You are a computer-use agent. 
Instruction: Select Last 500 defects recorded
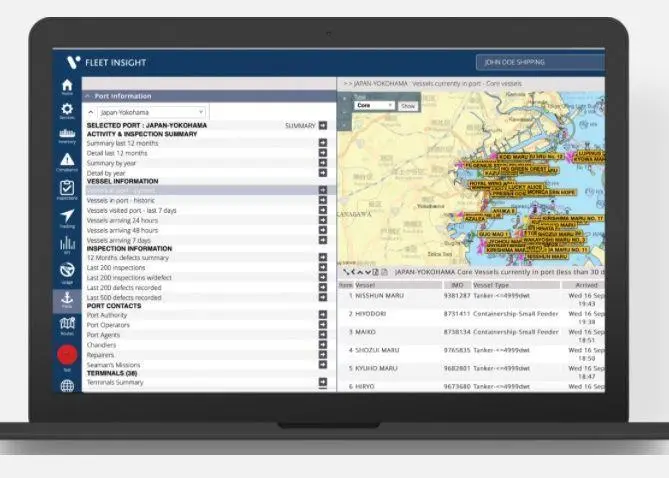pos(124,297)
